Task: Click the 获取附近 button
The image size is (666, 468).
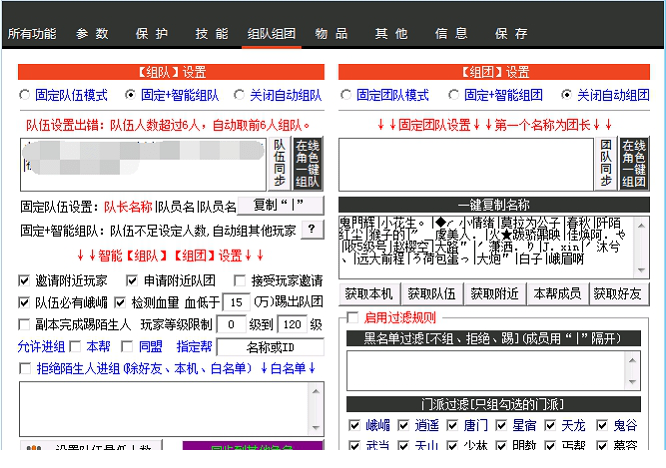Action: [x=494, y=294]
